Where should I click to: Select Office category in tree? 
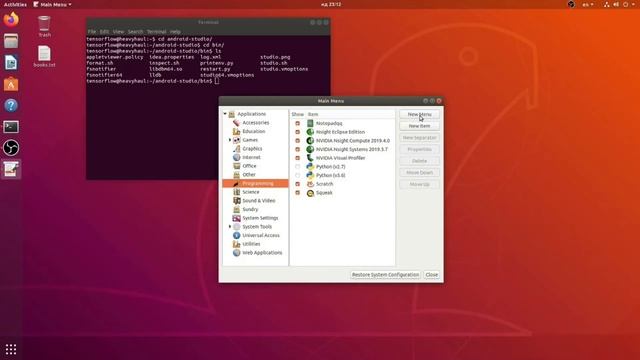pos(249,166)
